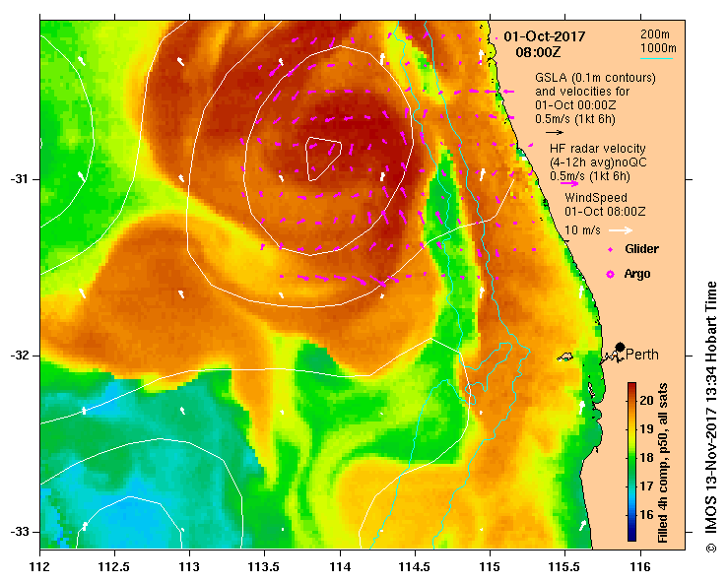
Task: Click the magenta HF radar legend arrow
Action: click(569, 183)
